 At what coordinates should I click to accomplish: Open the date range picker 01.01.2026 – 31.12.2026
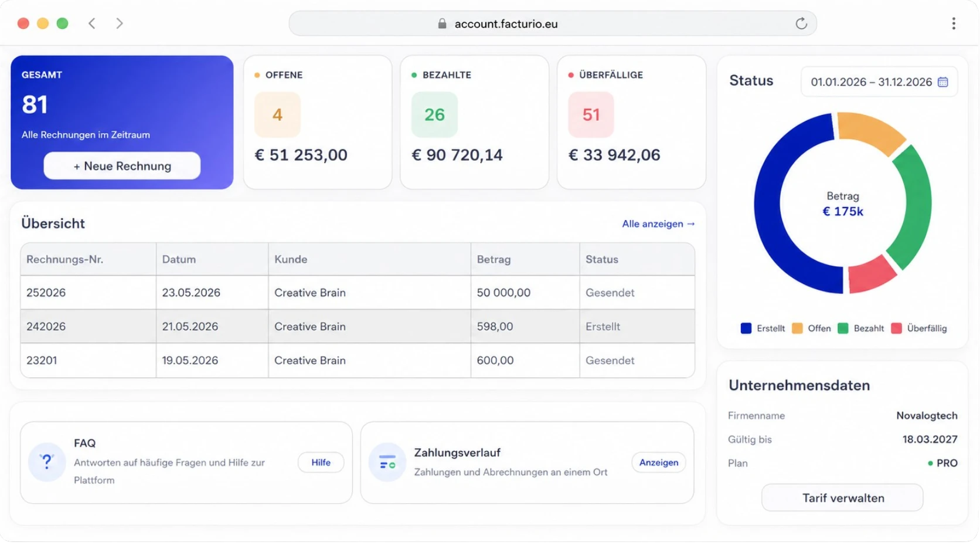click(879, 82)
